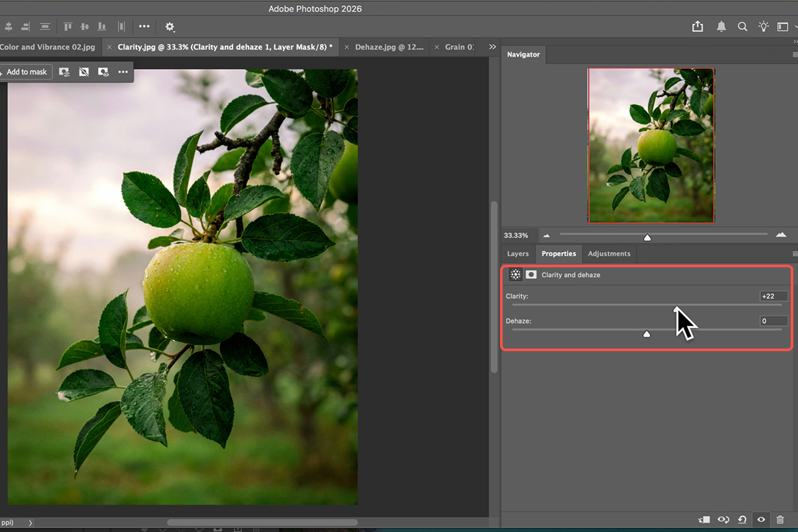Open the workspace switcher dropdown
Screen dimensions: 798x532
point(785,27)
